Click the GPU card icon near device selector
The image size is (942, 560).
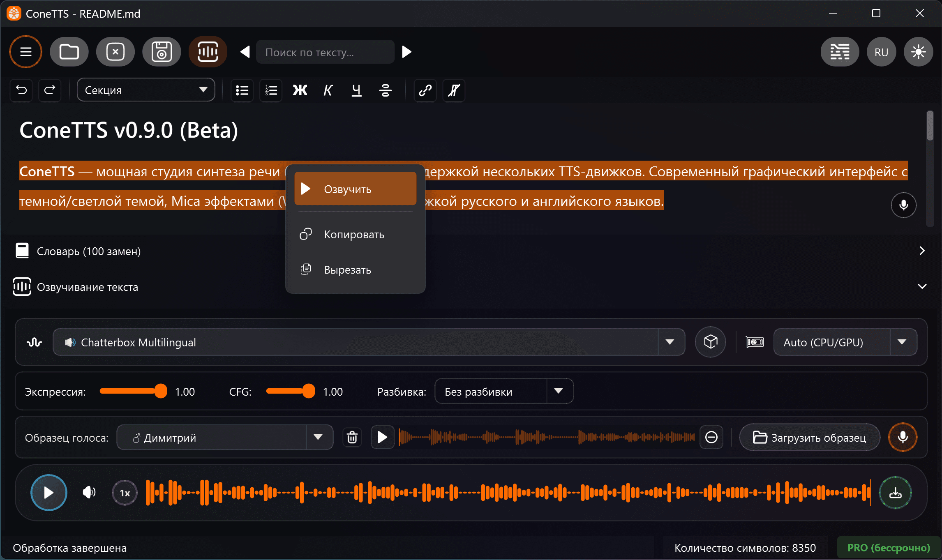(754, 342)
